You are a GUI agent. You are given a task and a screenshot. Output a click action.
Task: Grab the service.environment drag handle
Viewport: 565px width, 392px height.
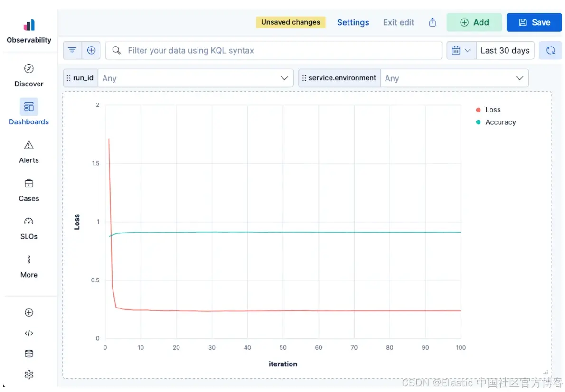click(x=304, y=78)
